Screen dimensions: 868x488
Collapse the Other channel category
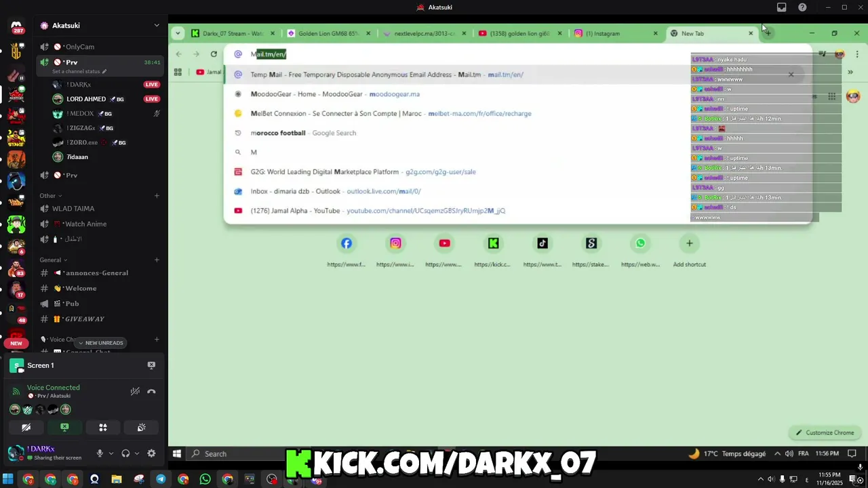51,196
